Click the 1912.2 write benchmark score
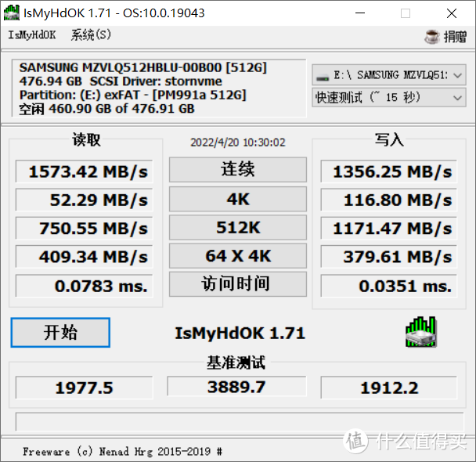 click(x=389, y=388)
